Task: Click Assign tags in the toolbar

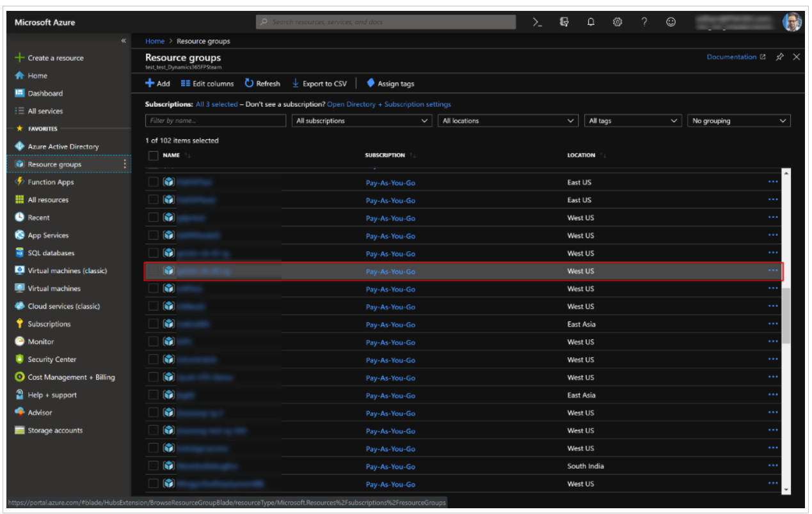Action: click(390, 84)
